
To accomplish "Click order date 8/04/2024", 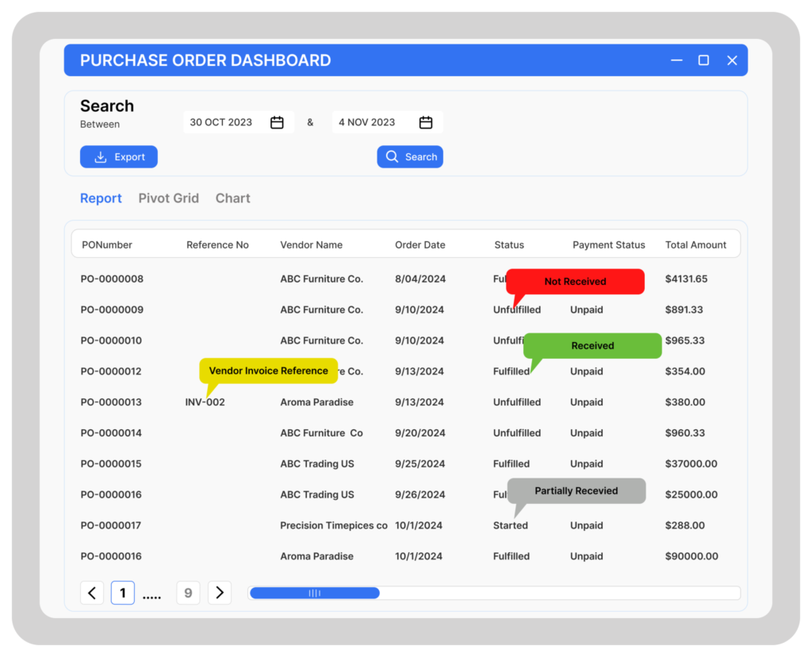I will click(x=420, y=279).
